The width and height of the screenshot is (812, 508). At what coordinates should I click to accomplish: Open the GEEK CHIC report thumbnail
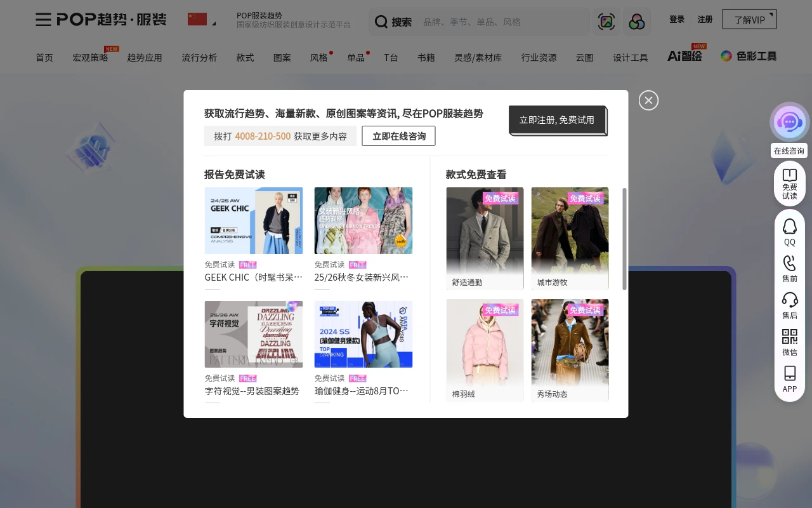tap(253, 220)
